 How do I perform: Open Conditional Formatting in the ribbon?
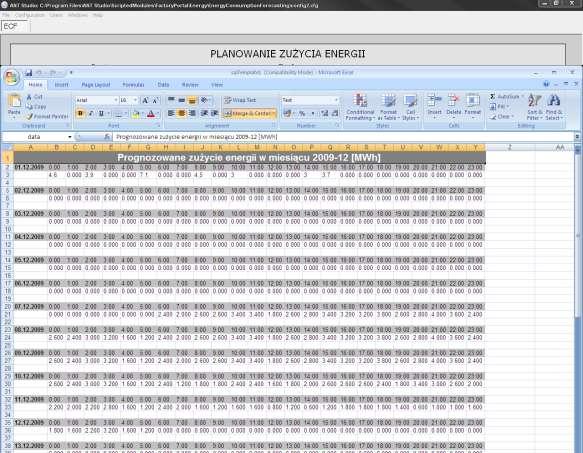click(360, 107)
